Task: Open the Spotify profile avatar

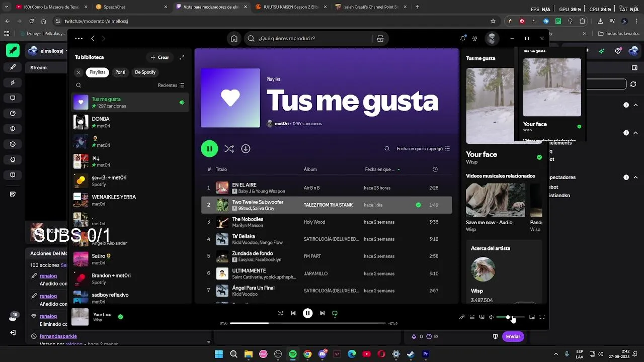Action: (x=492, y=39)
